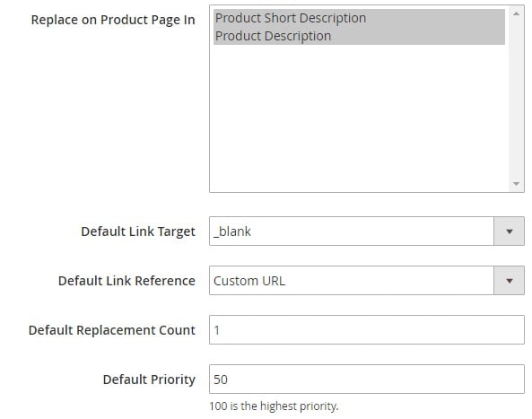
Task: Click the Default Link Reference label
Action: tap(126, 281)
